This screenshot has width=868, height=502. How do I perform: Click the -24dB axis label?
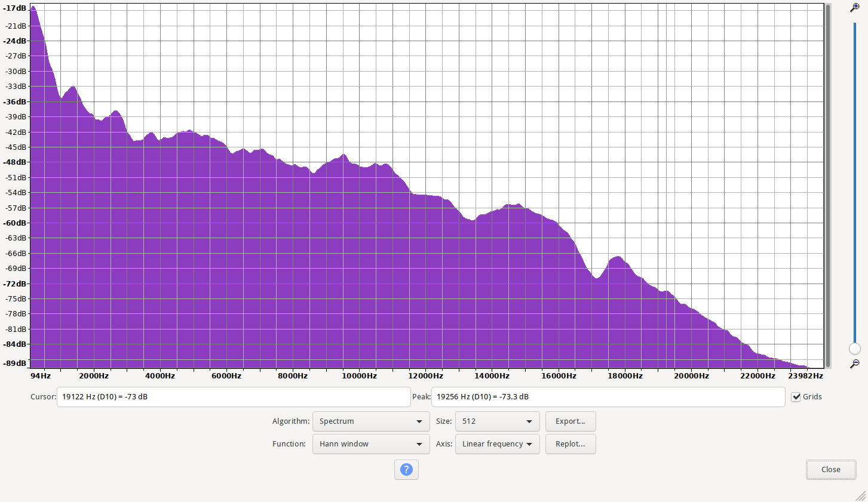click(15, 41)
